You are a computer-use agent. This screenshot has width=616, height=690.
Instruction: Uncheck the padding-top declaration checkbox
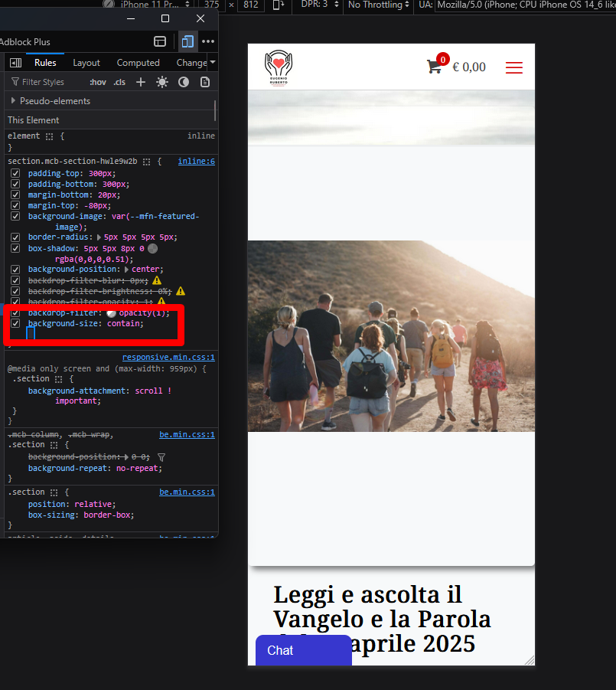coord(15,174)
